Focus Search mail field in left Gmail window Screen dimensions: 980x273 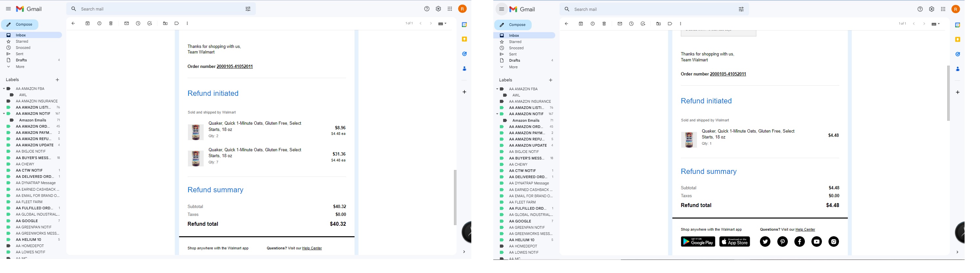tap(161, 9)
